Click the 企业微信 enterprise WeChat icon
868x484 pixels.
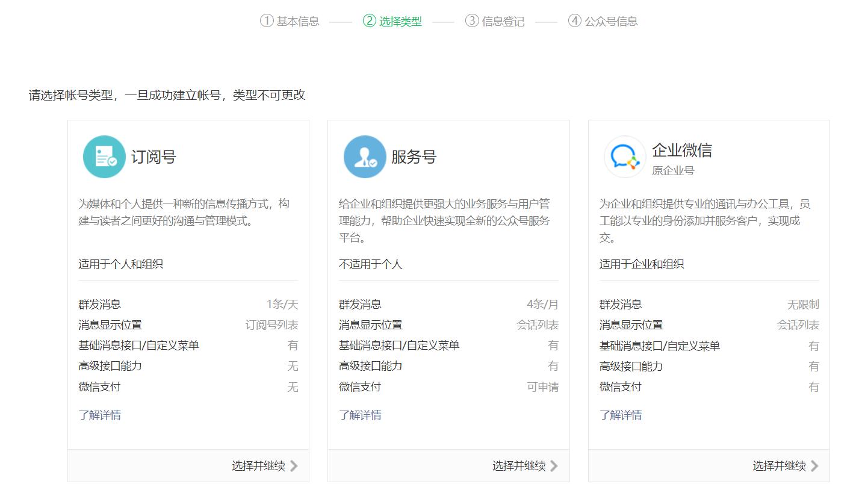[624, 157]
